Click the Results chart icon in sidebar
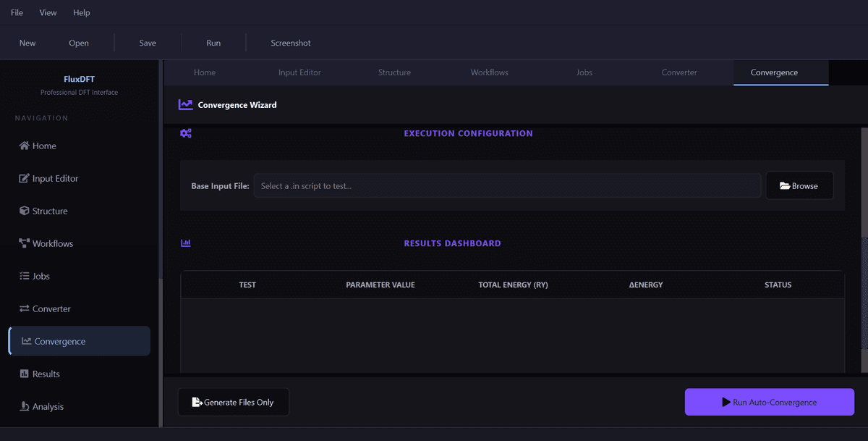868x441 pixels. [x=24, y=374]
